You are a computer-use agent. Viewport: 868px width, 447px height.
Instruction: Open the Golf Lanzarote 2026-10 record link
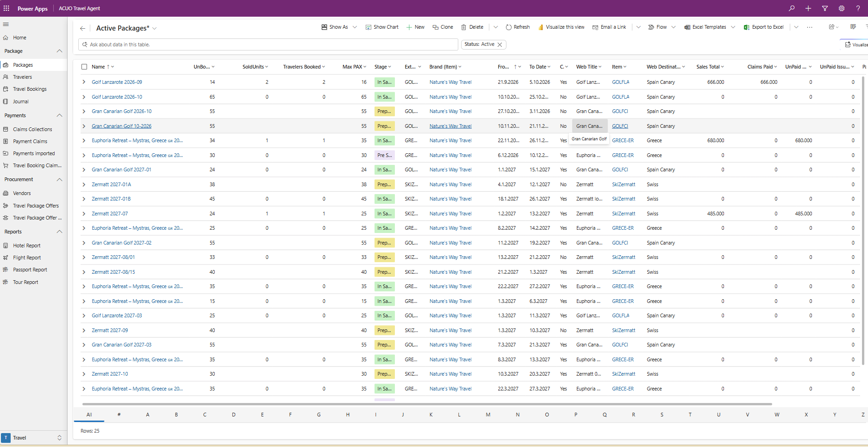(117, 97)
